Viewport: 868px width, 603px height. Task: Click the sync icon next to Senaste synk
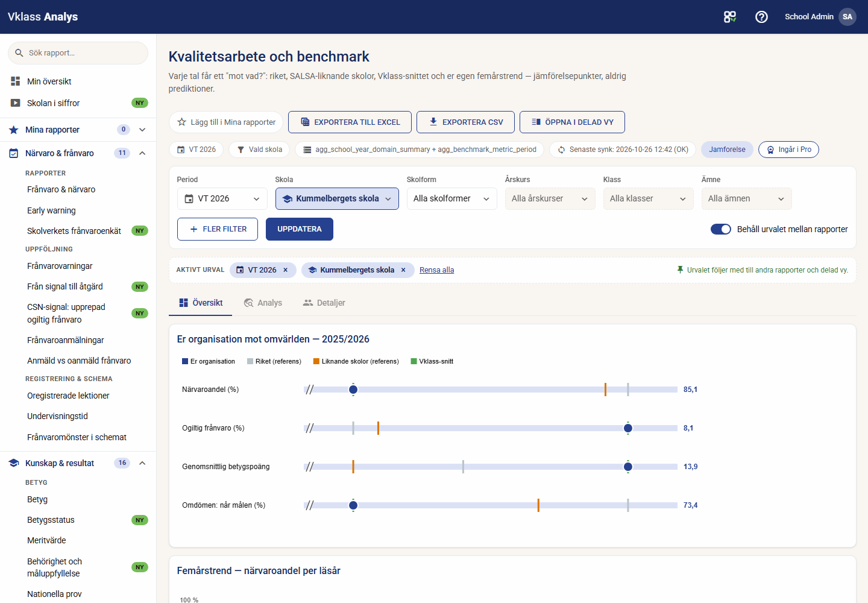click(561, 150)
